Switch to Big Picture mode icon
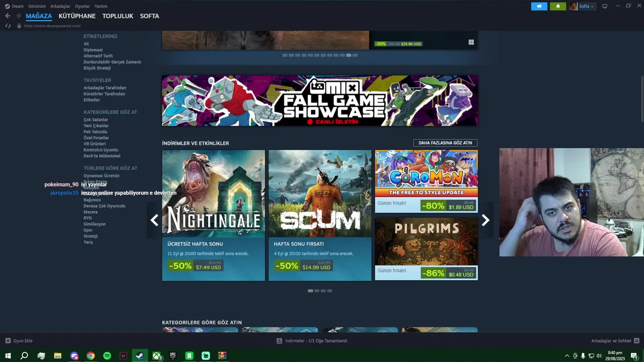The image size is (644, 362). [x=605, y=6]
